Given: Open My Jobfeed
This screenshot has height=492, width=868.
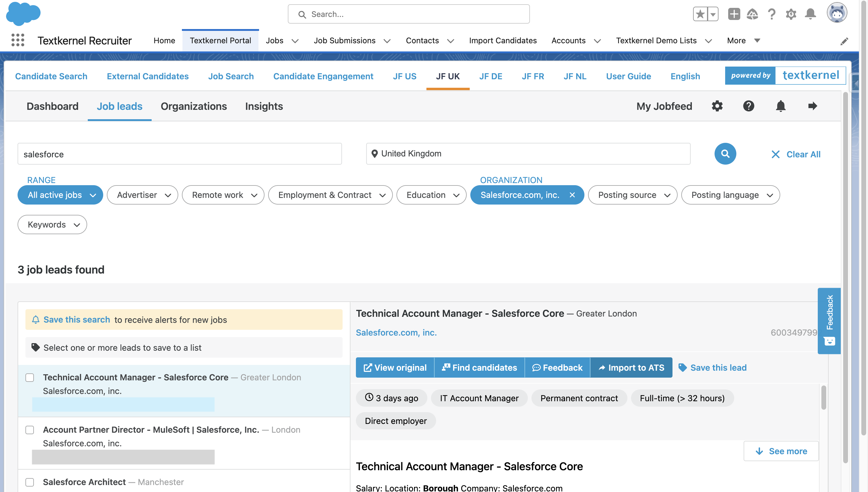Looking at the screenshot, I should (x=664, y=106).
